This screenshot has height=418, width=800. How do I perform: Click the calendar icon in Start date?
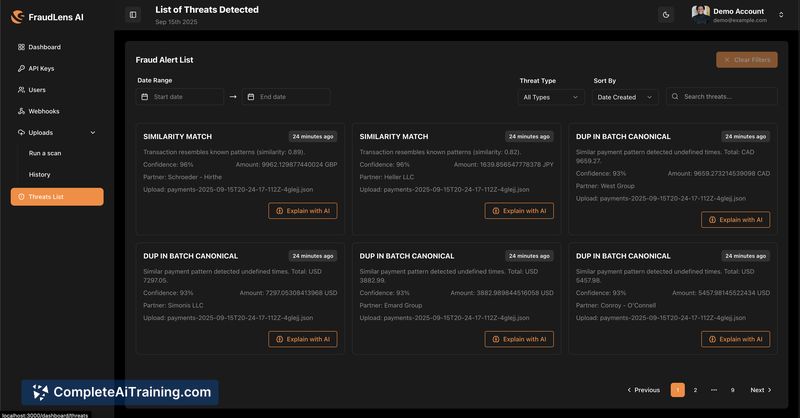[x=144, y=97]
